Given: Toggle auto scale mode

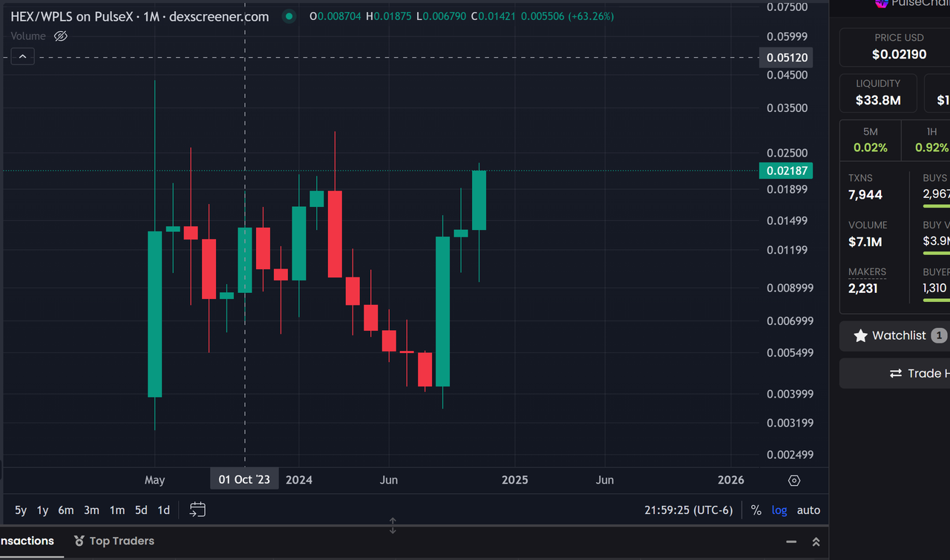Looking at the screenshot, I should (808, 510).
